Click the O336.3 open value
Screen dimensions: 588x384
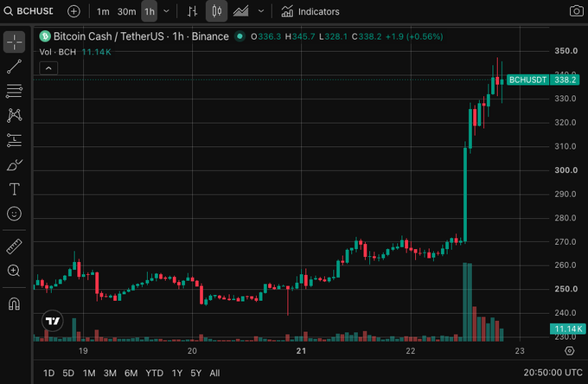click(x=265, y=36)
